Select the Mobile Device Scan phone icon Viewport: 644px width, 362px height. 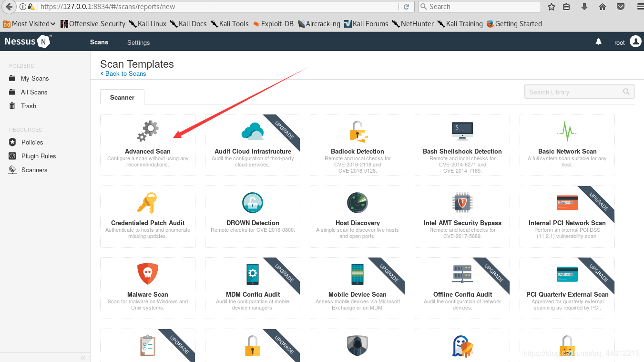pyautogui.click(x=358, y=274)
